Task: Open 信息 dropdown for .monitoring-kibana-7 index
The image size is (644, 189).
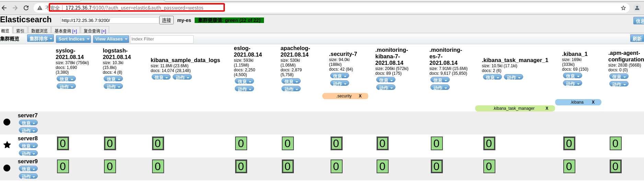Action: click(386, 80)
